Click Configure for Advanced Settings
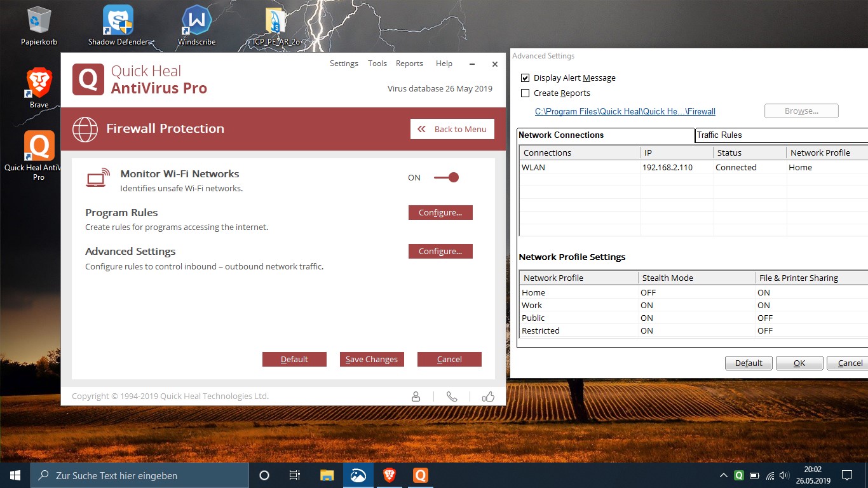Viewport: 868px width, 488px height. point(440,252)
